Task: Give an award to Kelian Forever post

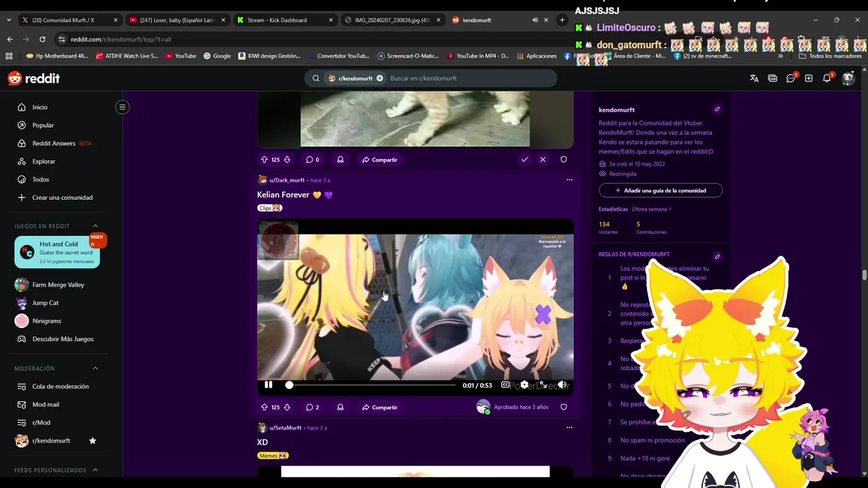Action: click(x=340, y=407)
